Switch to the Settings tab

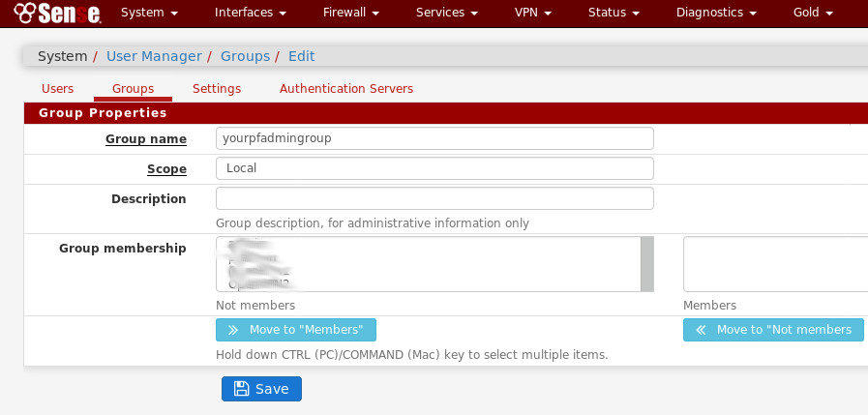coord(217,89)
